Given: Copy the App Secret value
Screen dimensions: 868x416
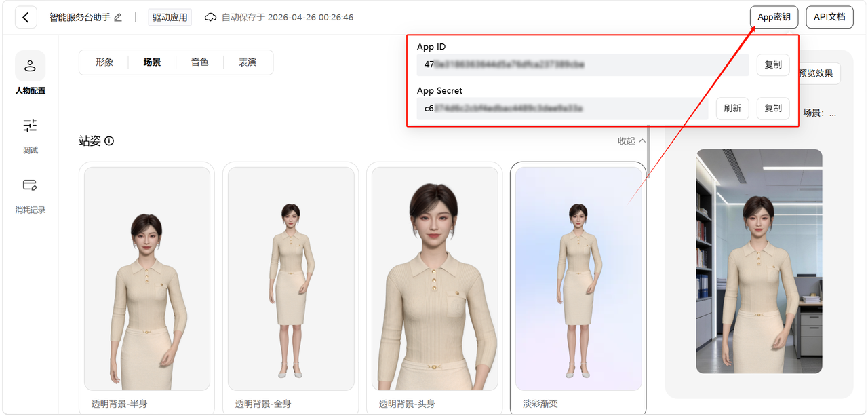Looking at the screenshot, I should coord(773,109).
